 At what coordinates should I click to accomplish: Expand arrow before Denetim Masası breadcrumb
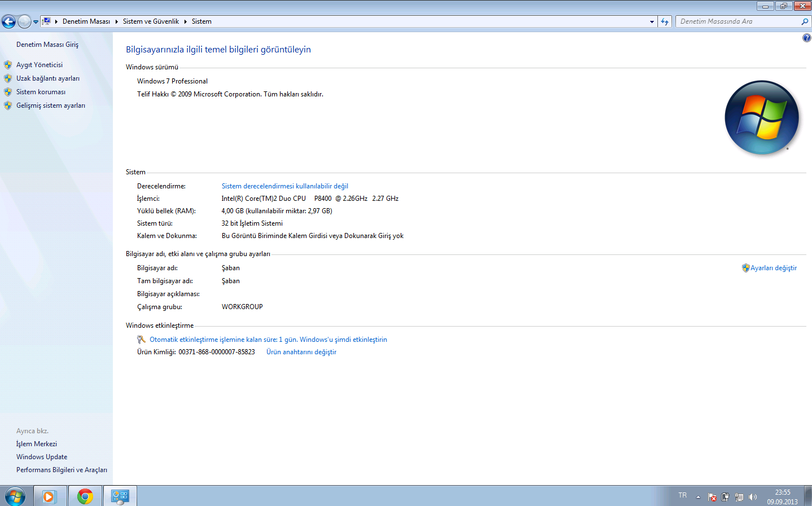[56, 21]
